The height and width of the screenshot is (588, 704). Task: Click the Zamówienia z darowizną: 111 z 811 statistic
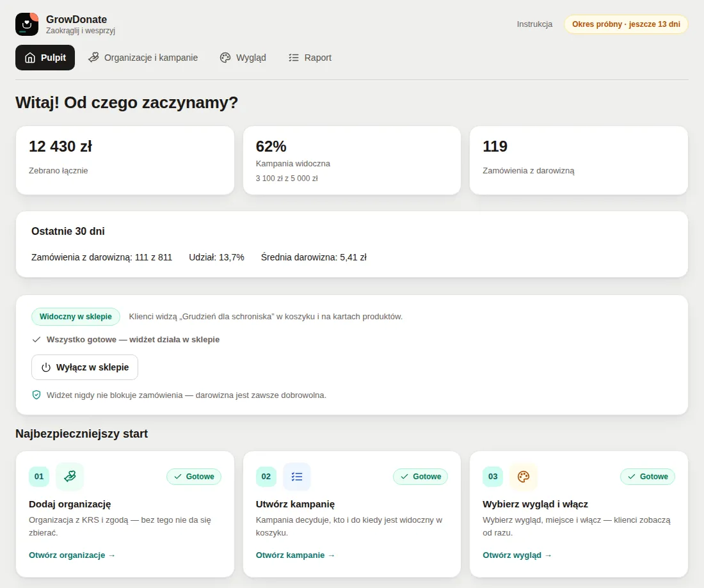[102, 257]
